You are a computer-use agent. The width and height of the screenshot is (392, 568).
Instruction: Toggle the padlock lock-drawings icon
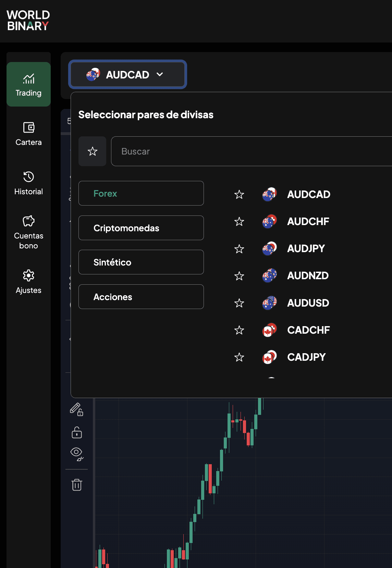click(x=77, y=432)
